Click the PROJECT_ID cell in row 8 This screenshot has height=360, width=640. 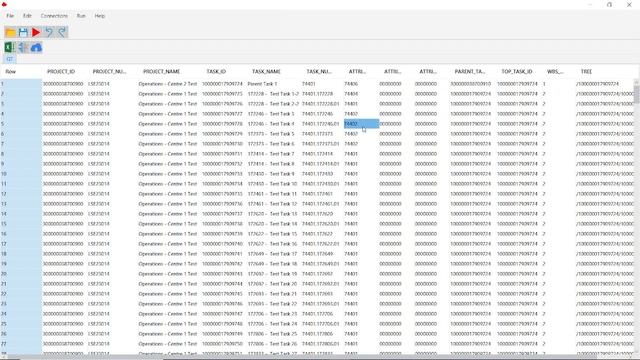pos(63,154)
